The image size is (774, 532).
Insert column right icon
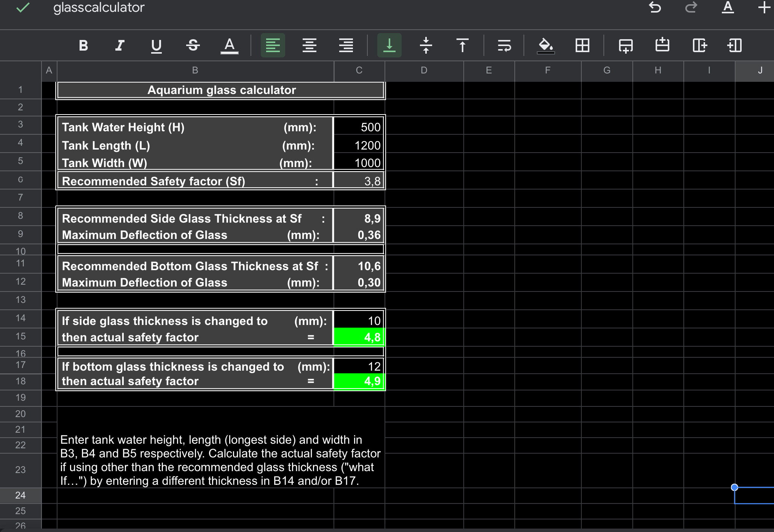699,45
